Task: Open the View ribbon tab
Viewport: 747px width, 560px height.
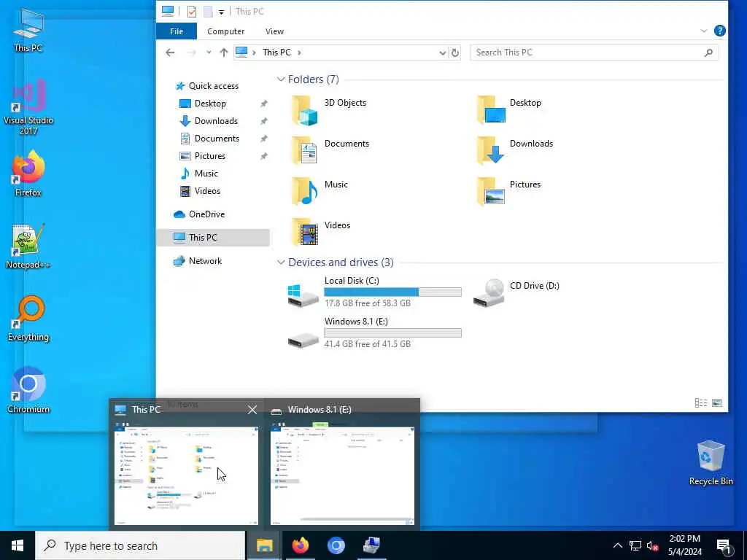Action: [x=274, y=31]
